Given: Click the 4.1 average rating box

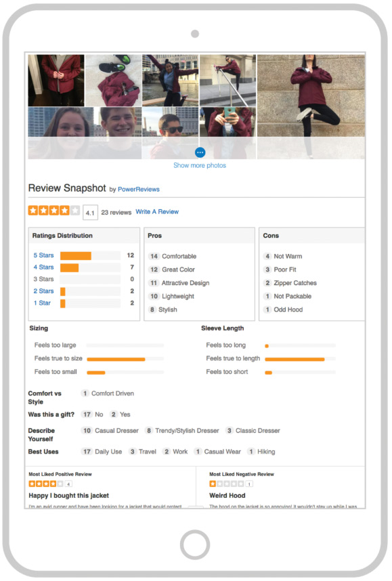Looking at the screenshot, I should click(x=90, y=213).
